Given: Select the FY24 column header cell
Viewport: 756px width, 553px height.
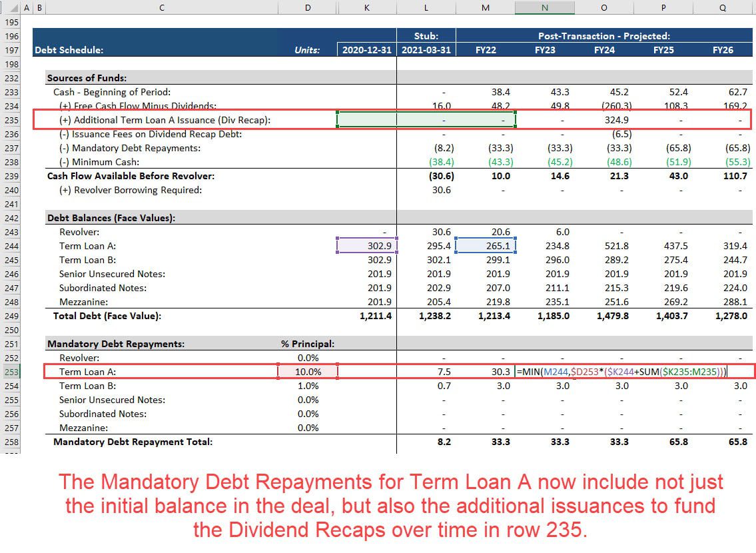Looking at the screenshot, I should (x=603, y=50).
